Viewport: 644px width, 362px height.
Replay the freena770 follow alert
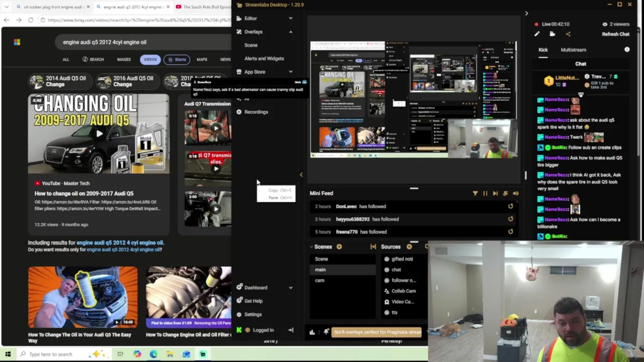click(x=511, y=231)
